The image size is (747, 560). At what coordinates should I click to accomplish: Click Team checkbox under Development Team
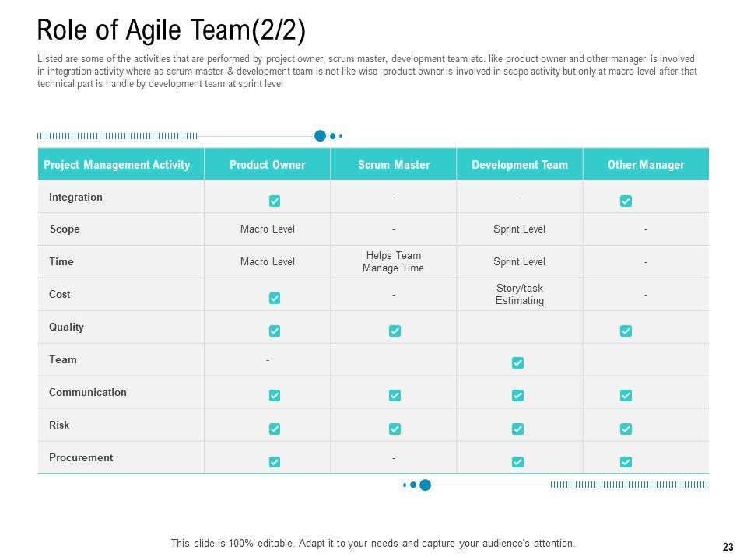517,363
